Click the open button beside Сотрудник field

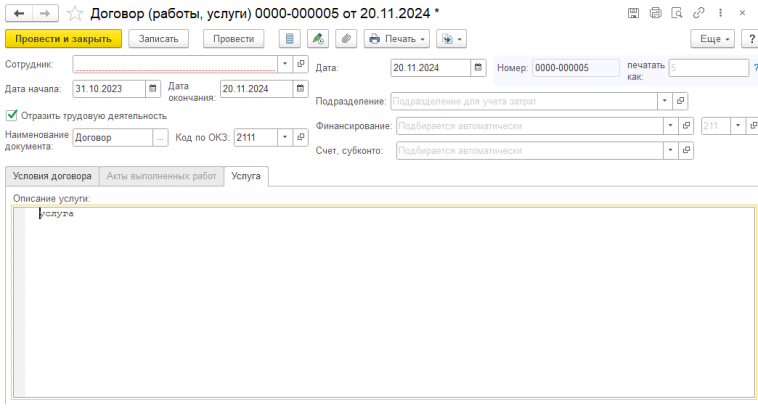(300, 64)
